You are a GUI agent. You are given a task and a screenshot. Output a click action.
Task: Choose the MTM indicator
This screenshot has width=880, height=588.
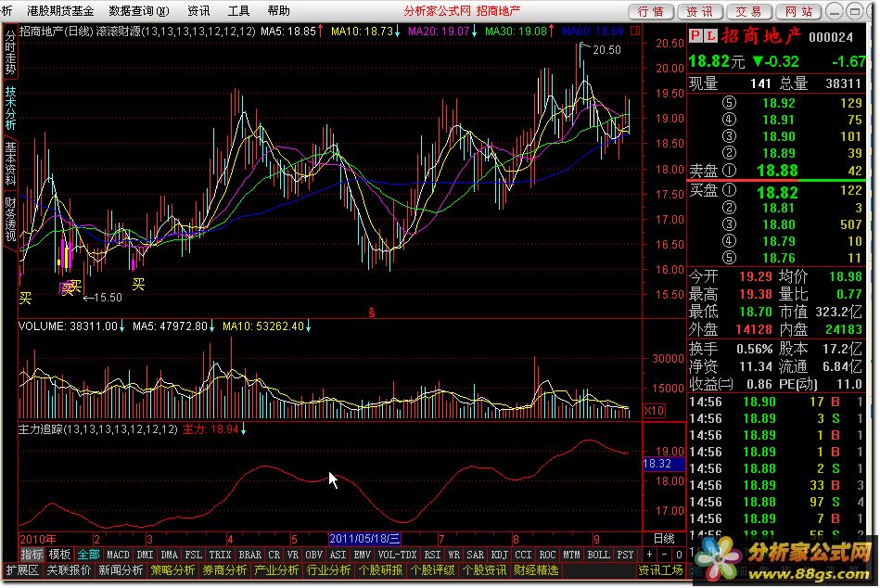(x=571, y=555)
